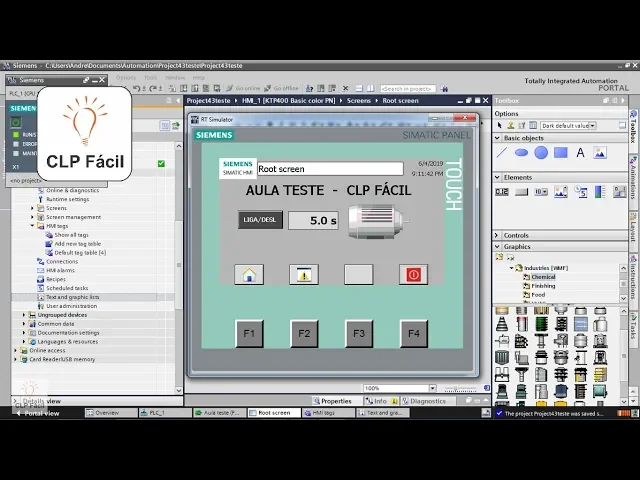The height and width of the screenshot is (480, 640).
Task: Open the alarm window button in simulator
Action: tap(304, 275)
